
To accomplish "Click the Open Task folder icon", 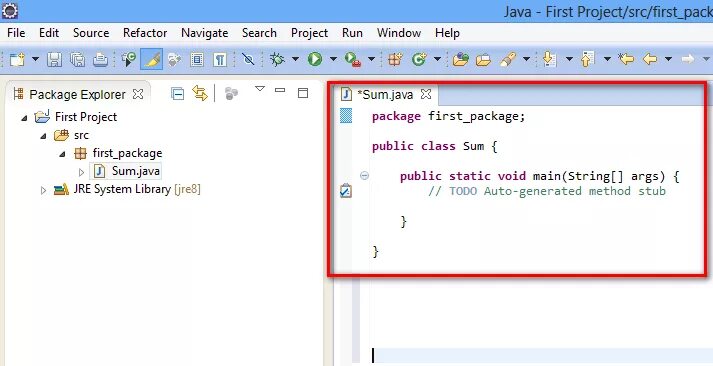I will (x=483, y=60).
